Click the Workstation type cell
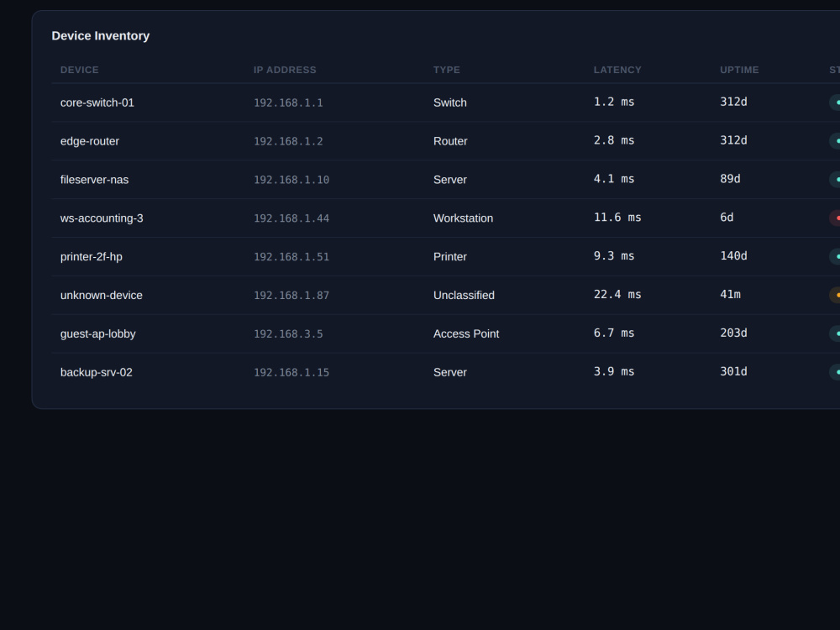 pyautogui.click(x=464, y=218)
